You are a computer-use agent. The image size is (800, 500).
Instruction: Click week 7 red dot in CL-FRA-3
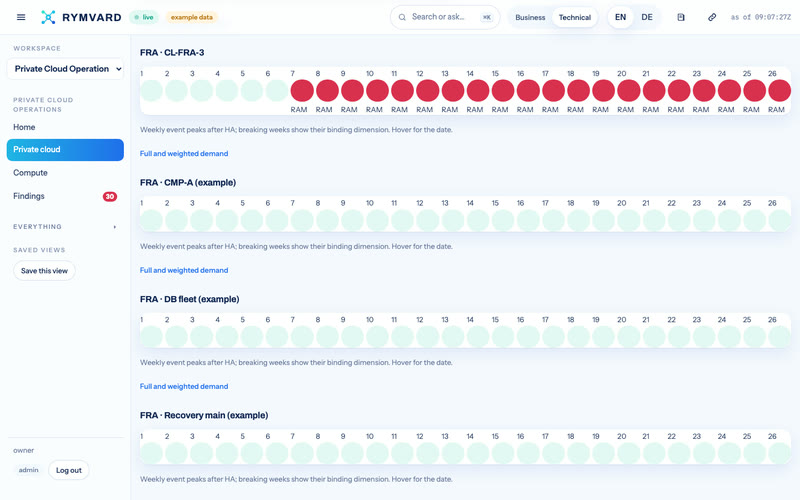click(x=302, y=91)
